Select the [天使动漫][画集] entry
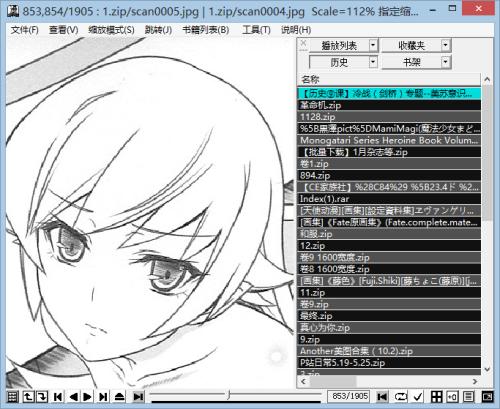This screenshot has width=500, height=409. click(389, 211)
